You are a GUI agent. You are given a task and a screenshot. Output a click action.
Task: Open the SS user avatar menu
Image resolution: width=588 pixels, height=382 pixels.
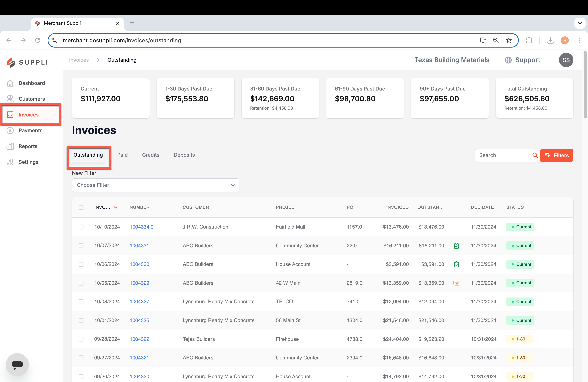(566, 60)
